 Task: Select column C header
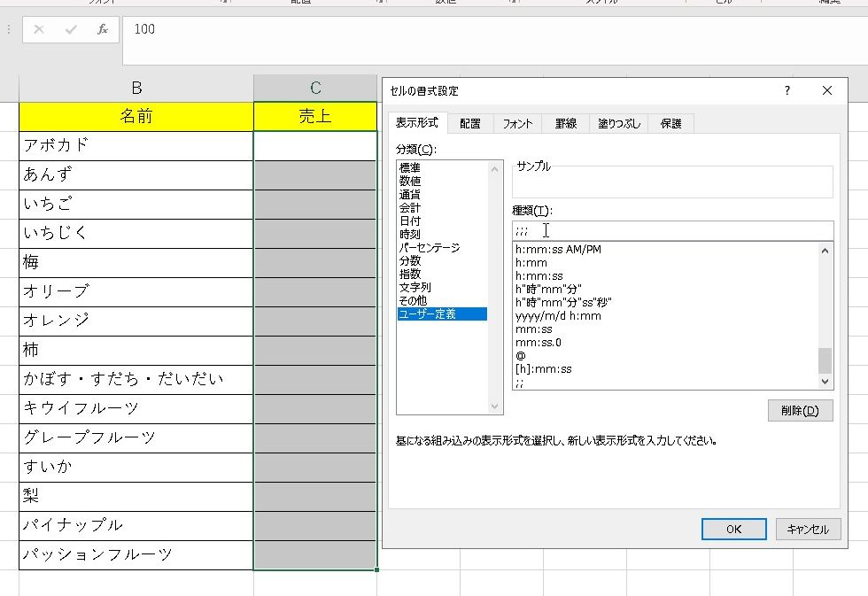click(x=315, y=88)
